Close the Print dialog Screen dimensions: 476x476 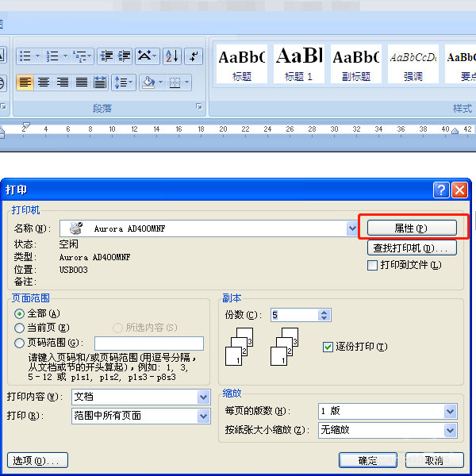click(459, 190)
